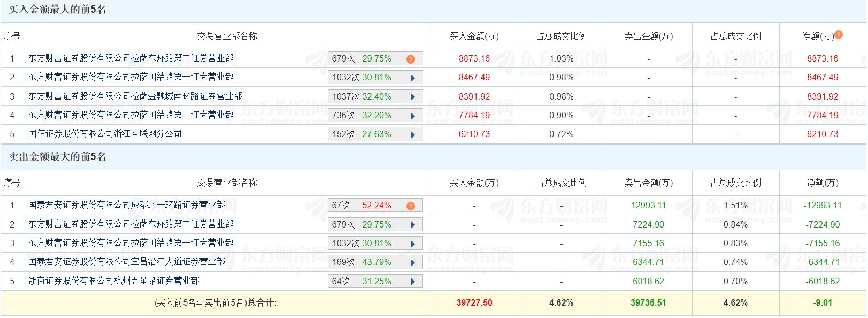Expand arrow beside 1032次 30.81% in sell table
The height and width of the screenshot is (318, 868).
[413, 244]
